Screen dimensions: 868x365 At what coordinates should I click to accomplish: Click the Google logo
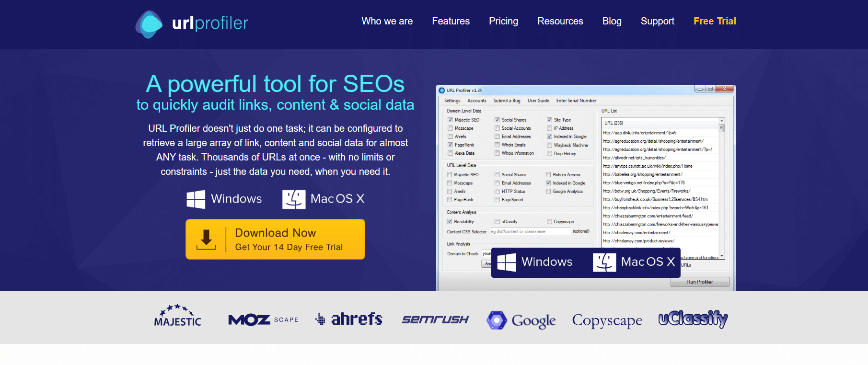[521, 320]
